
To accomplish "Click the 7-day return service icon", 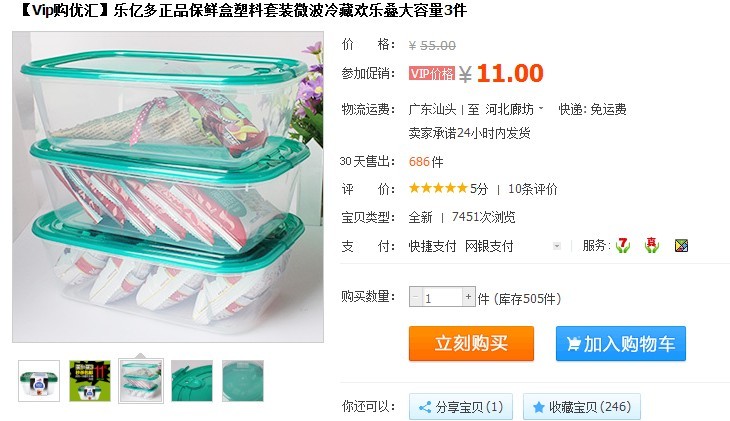I will (622, 245).
